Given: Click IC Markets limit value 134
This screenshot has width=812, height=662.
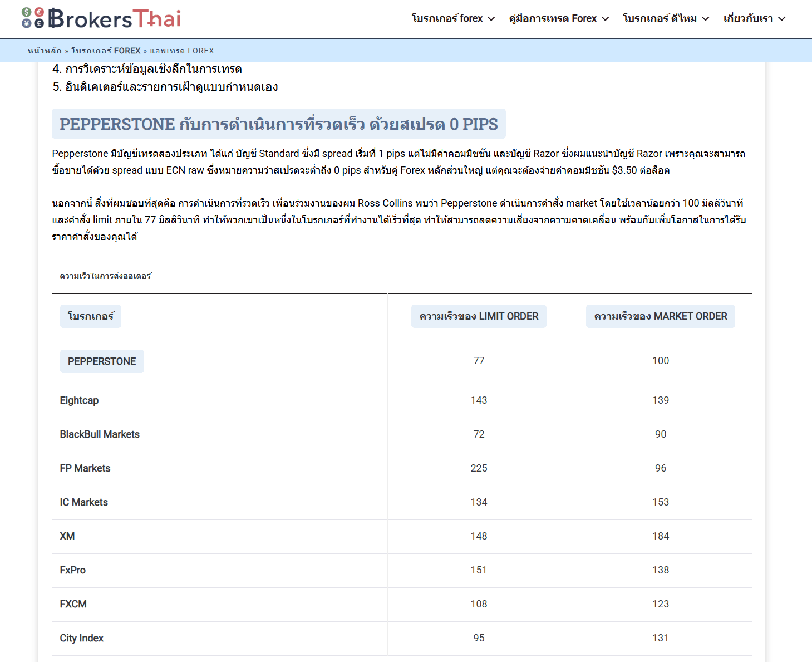Looking at the screenshot, I should point(479,502).
